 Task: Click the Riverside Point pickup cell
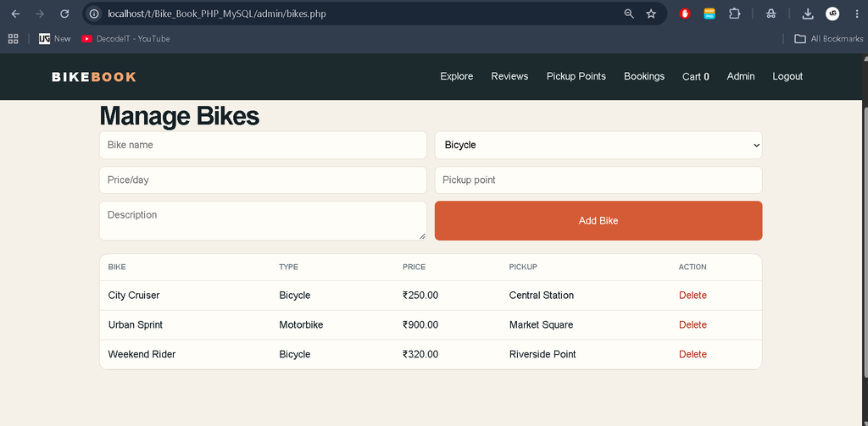point(542,354)
